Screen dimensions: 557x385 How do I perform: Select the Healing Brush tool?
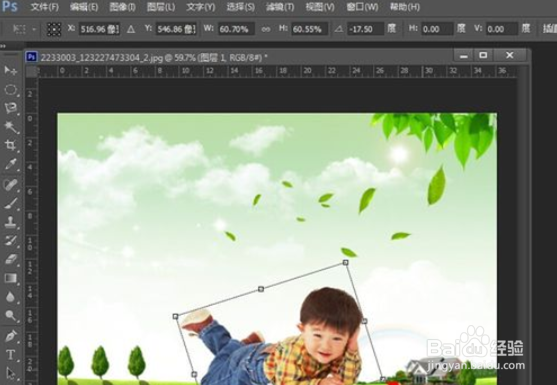coord(10,184)
